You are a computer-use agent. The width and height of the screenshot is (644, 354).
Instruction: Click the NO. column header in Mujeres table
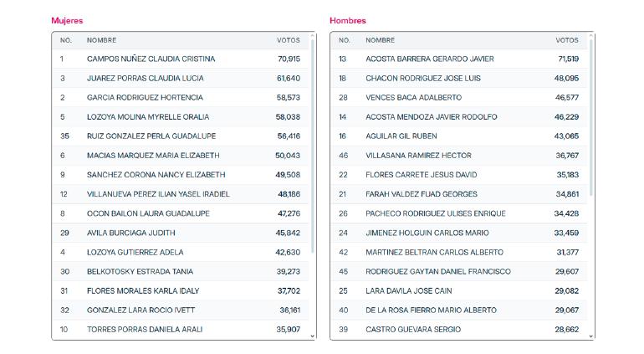66,40
